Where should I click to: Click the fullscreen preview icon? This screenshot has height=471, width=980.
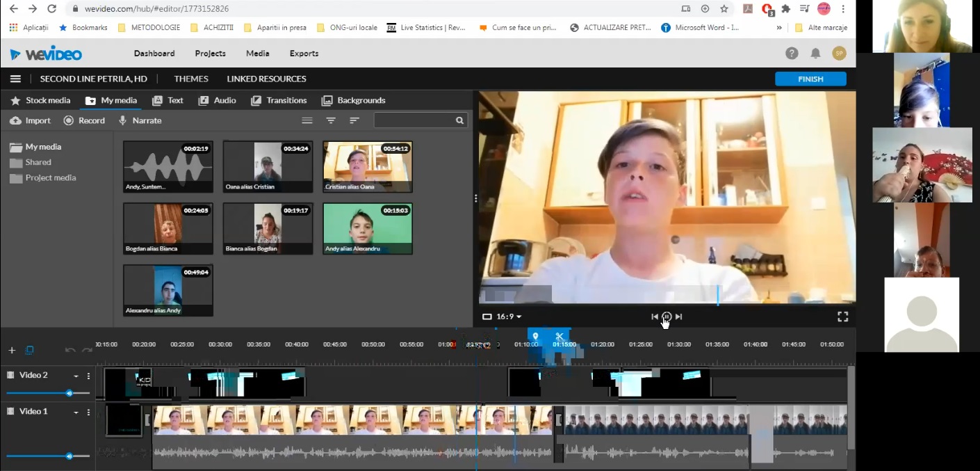[x=842, y=317]
